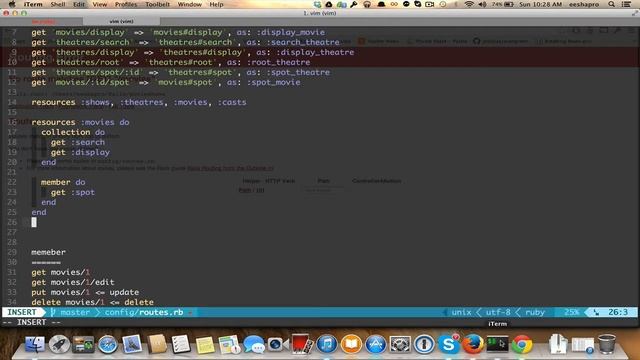Open the View menu
The height and width of the screenshot is (360, 640).
100,4
